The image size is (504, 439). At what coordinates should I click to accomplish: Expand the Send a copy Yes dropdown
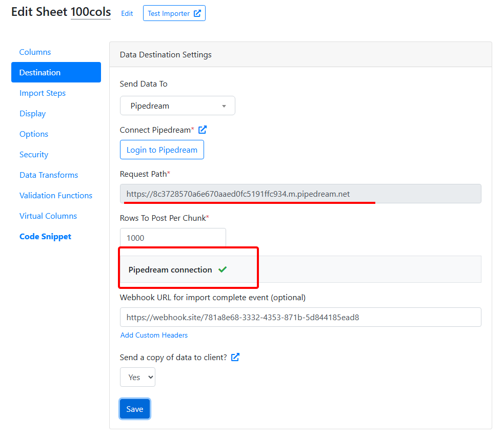(137, 377)
